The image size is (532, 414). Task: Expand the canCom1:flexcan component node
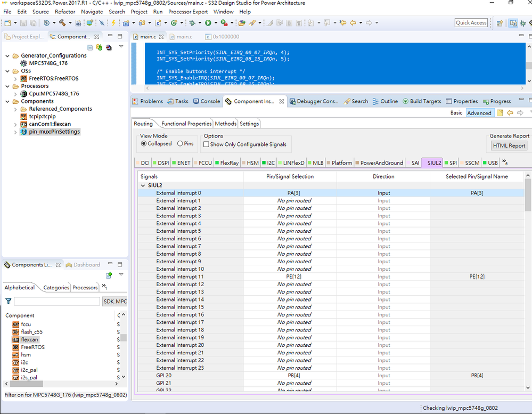click(15, 124)
